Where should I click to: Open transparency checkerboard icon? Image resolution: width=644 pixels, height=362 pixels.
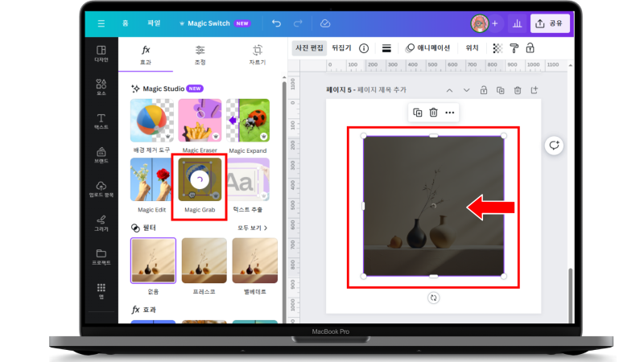(x=497, y=48)
